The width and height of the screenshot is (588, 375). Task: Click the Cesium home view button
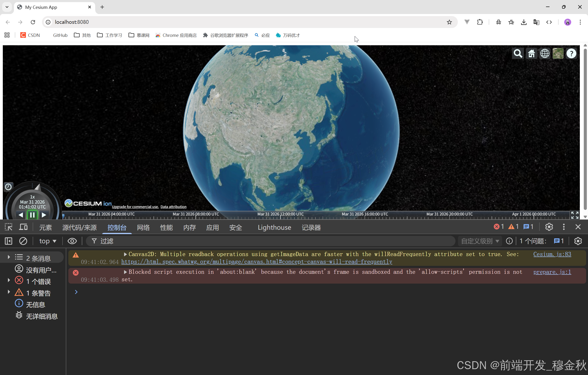[x=531, y=53]
